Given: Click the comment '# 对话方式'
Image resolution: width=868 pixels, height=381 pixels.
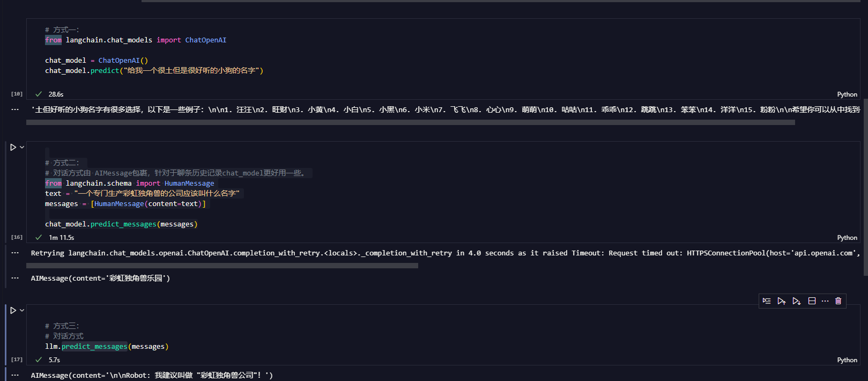Looking at the screenshot, I should [x=64, y=336].
